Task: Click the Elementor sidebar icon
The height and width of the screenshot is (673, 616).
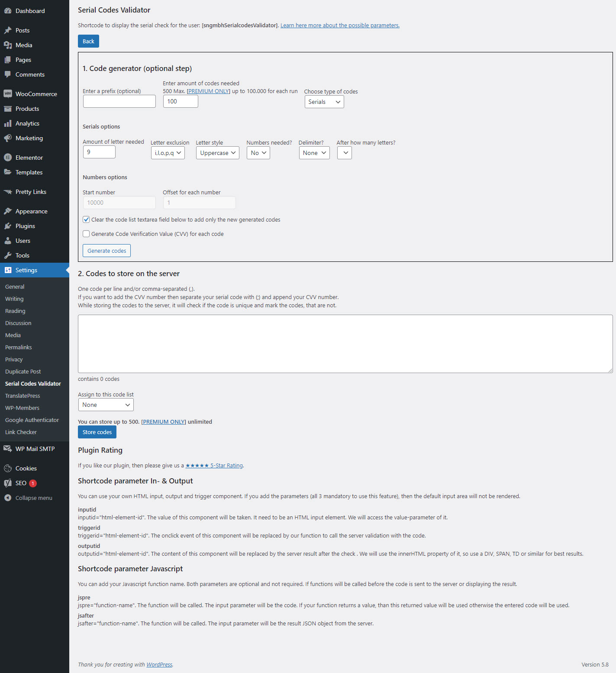Action: (x=8, y=158)
